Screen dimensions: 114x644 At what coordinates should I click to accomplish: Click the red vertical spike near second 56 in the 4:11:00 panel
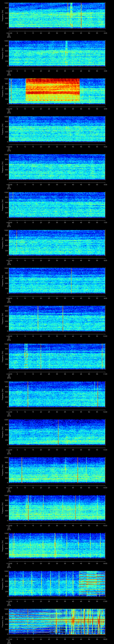(x=98, y=394)
